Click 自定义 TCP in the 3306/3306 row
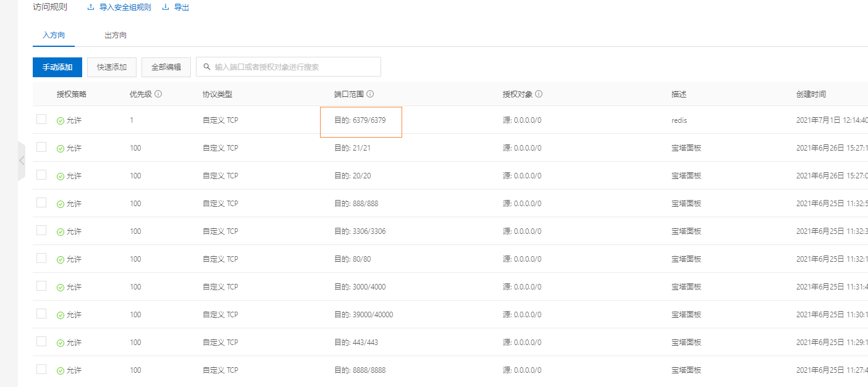 [221, 231]
